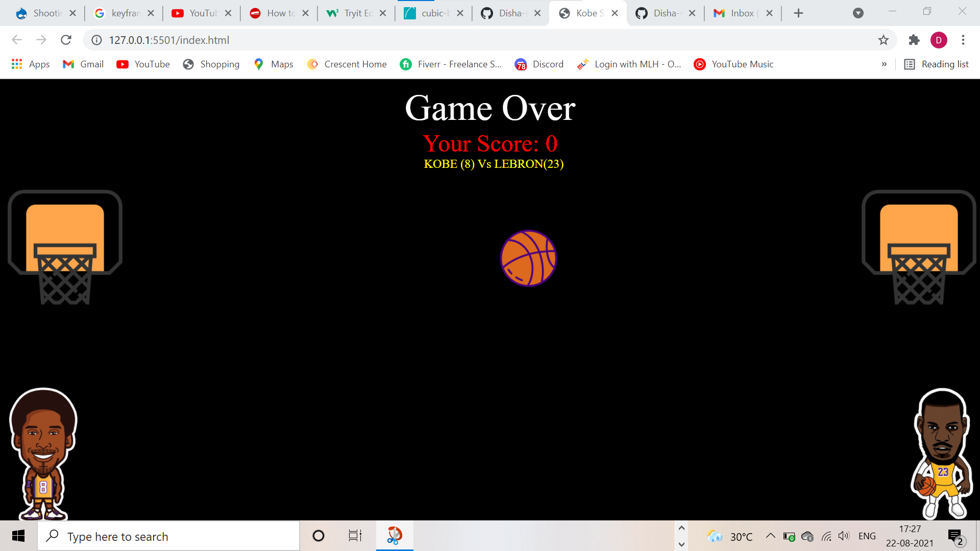Open the Discord bookmark
The width and height of the screenshot is (980, 551).
pos(539,64)
